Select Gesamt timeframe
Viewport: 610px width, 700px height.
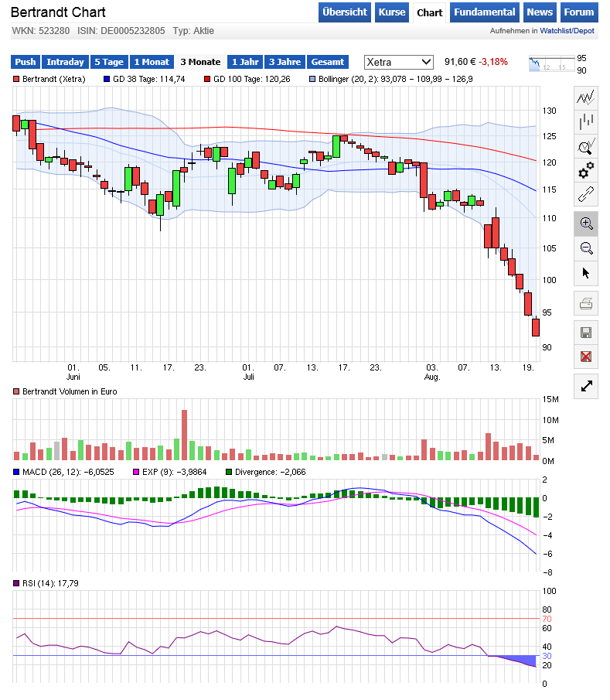[328, 62]
